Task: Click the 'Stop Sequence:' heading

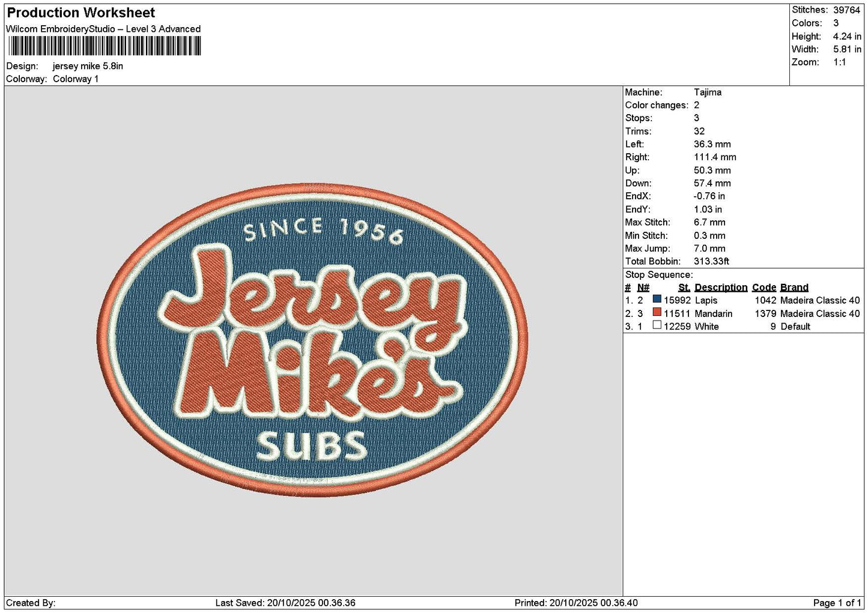Action: [659, 275]
